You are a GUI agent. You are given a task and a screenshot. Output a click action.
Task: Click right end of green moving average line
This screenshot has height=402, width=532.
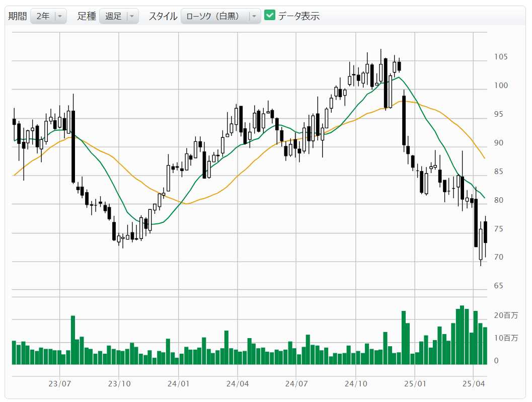coord(484,197)
